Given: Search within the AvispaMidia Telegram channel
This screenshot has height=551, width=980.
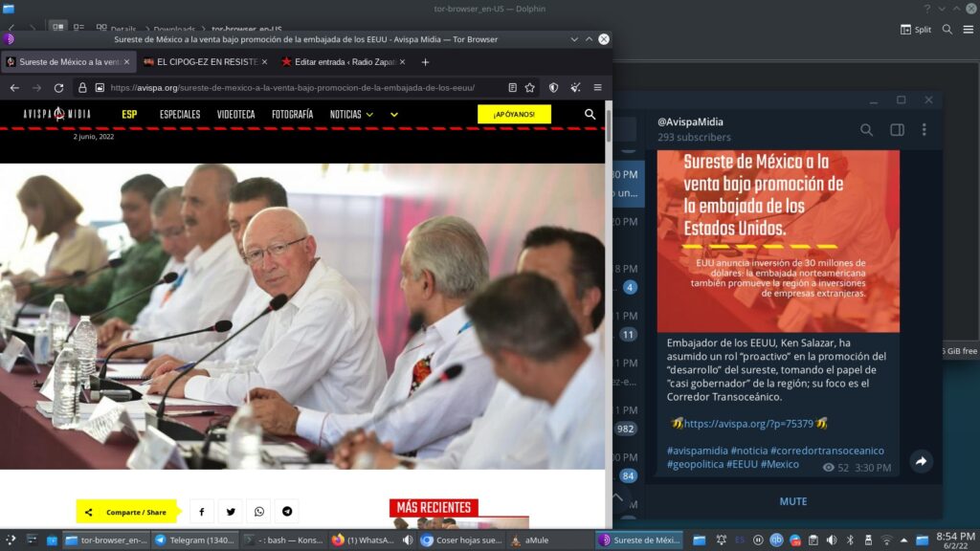Looking at the screenshot, I should pos(866,129).
